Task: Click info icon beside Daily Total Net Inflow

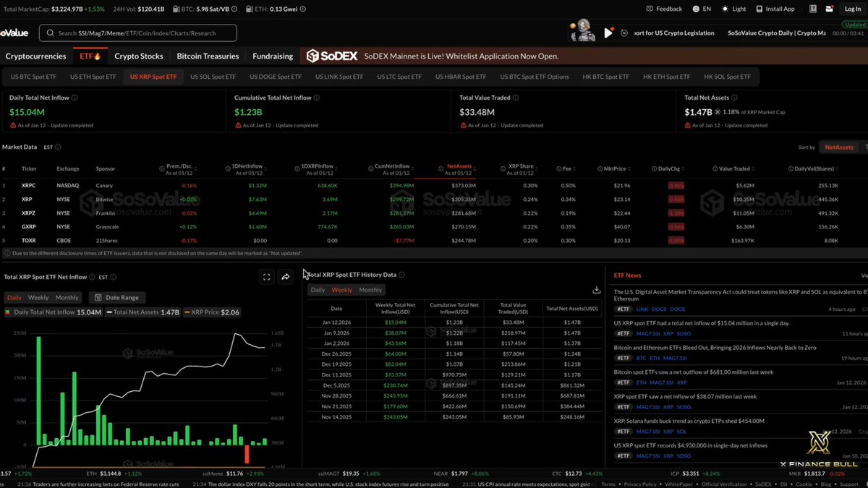Action: [x=75, y=98]
